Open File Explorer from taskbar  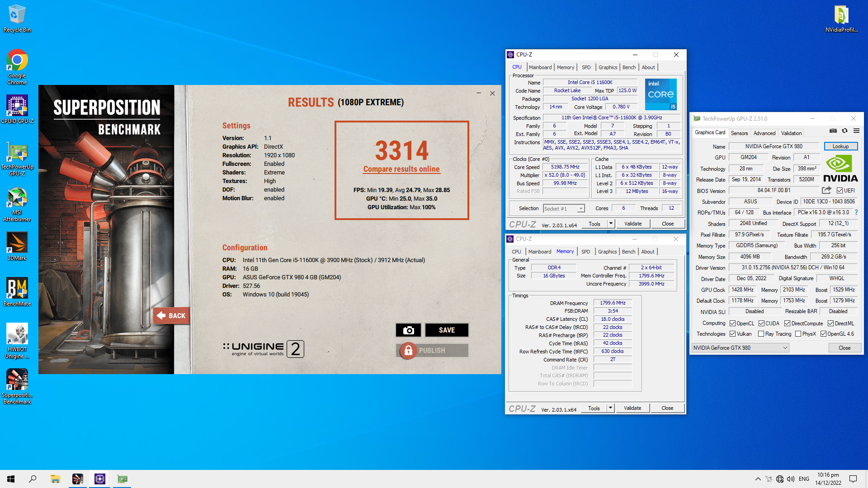55,479
